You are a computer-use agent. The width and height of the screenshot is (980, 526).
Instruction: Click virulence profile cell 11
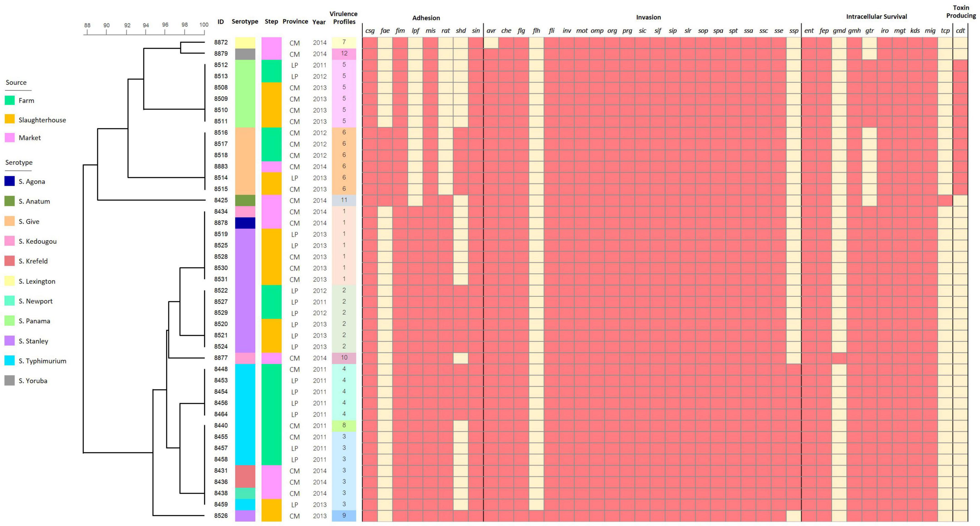pos(344,200)
